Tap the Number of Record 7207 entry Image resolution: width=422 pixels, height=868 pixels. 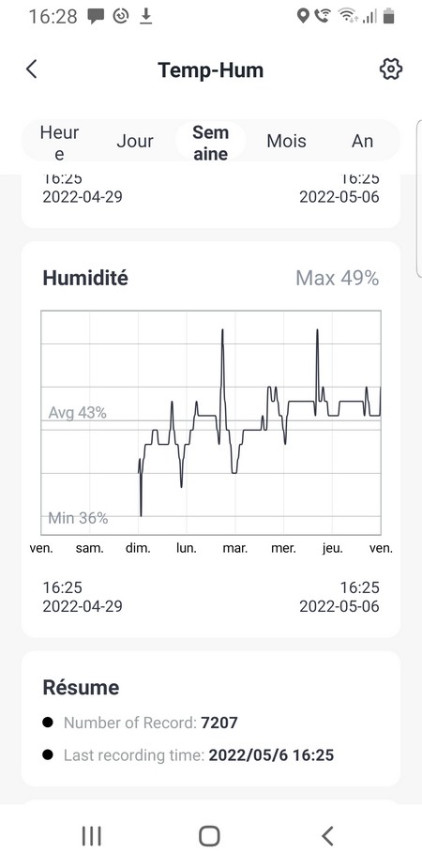(x=140, y=723)
